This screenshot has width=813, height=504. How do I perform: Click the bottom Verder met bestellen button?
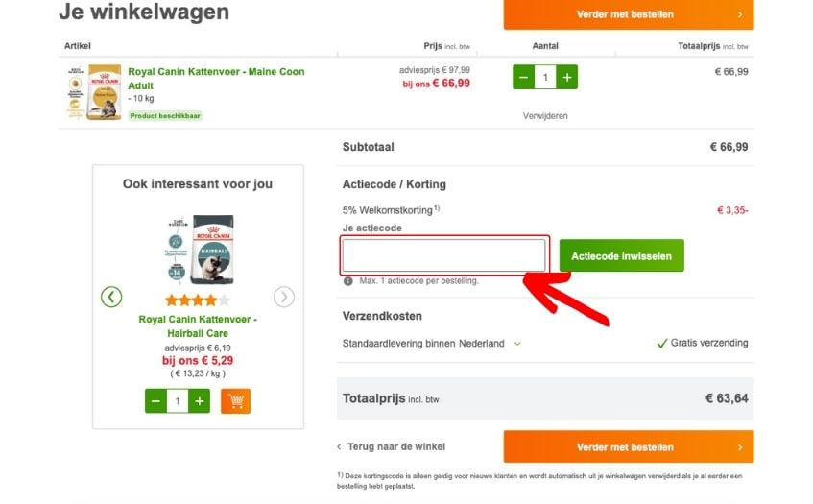(x=629, y=446)
